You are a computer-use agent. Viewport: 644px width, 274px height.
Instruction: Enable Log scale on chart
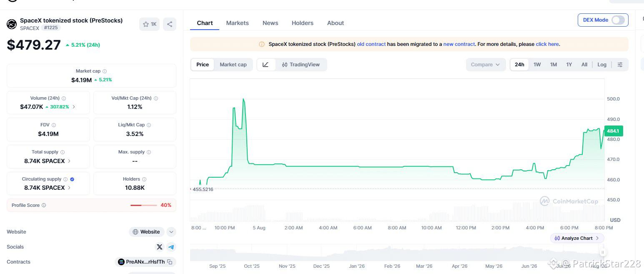pyautogui.click(x=602, y=65)
